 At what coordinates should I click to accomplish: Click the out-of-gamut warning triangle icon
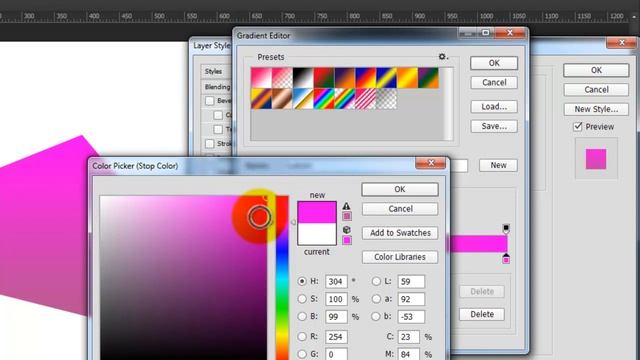point(347,206)
